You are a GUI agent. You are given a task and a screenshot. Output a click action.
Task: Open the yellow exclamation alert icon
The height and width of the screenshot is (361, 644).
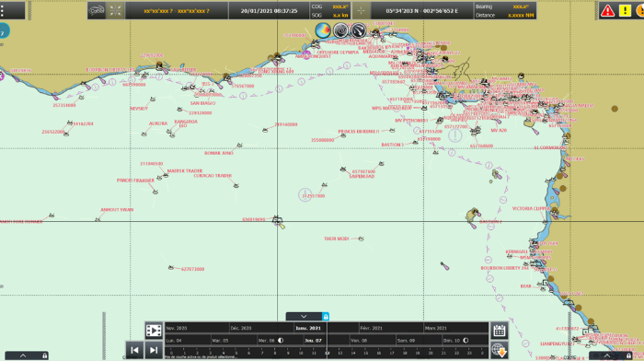click(625, 11)
